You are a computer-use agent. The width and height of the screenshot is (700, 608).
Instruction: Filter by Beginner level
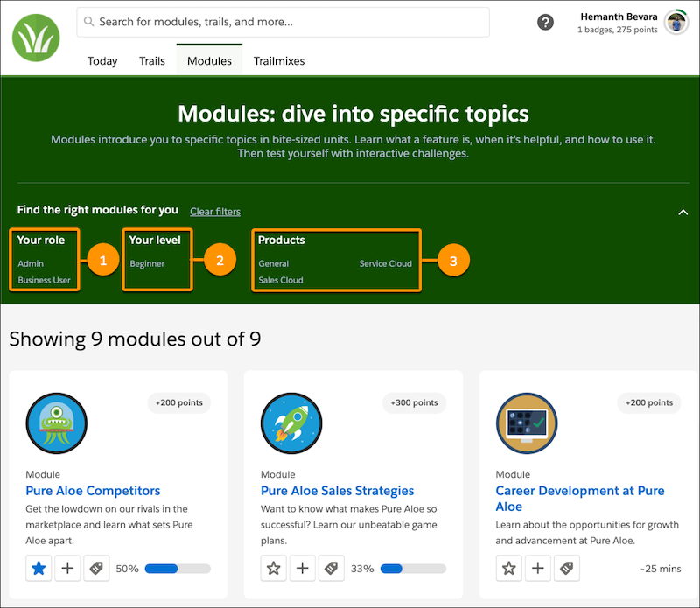coord(147,263)
